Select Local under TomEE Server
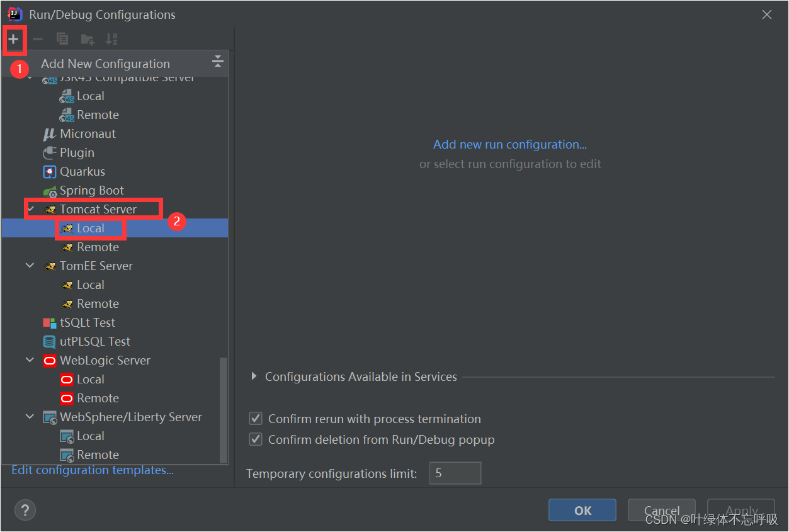This screenshot has width=789, height=532. [x=91, y=285]
